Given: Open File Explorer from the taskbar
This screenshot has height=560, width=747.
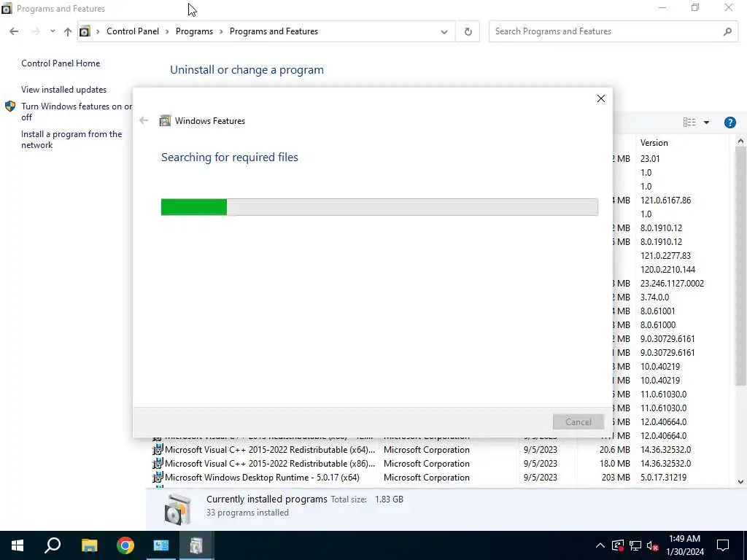Looking at the screenshot, I should pos(89,545).
